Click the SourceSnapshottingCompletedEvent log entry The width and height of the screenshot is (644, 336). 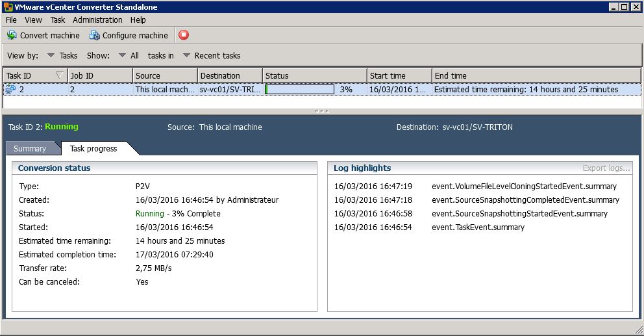pos(525,200)
